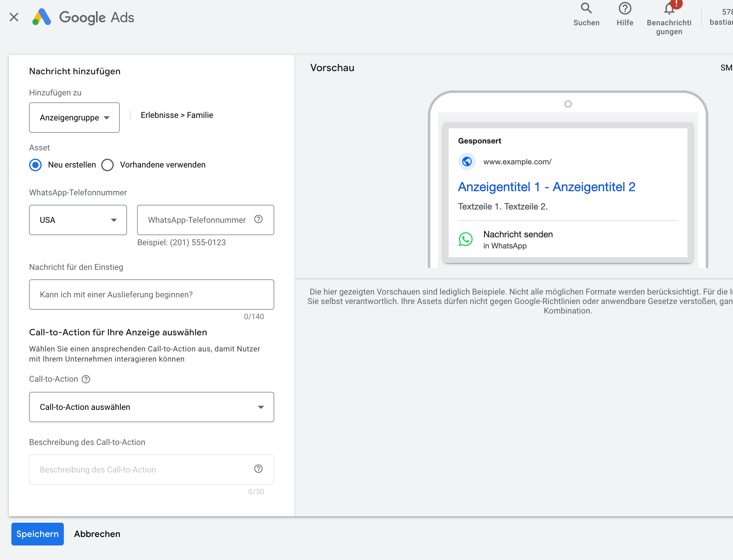Click the Anzeigentitel 1 - Anzeigentitel 2 preview link
The height and width of the screenshot is (560, 733).
click(x=546, y=187)
